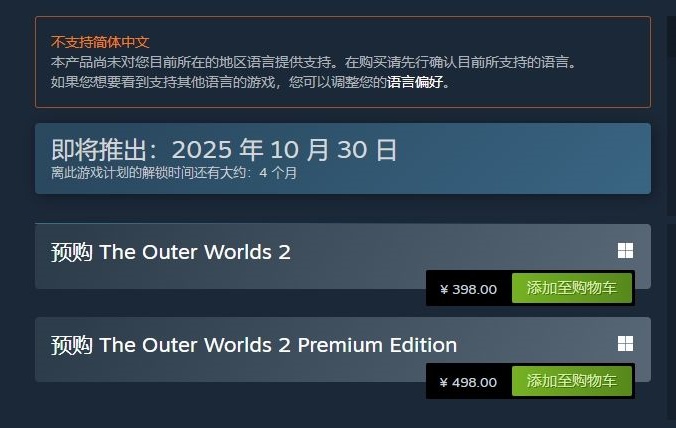The height and width of the screenshot is (428, 676).
Task: Open the 语言偏好 language preferences link
Action: [x=415, y=82]
